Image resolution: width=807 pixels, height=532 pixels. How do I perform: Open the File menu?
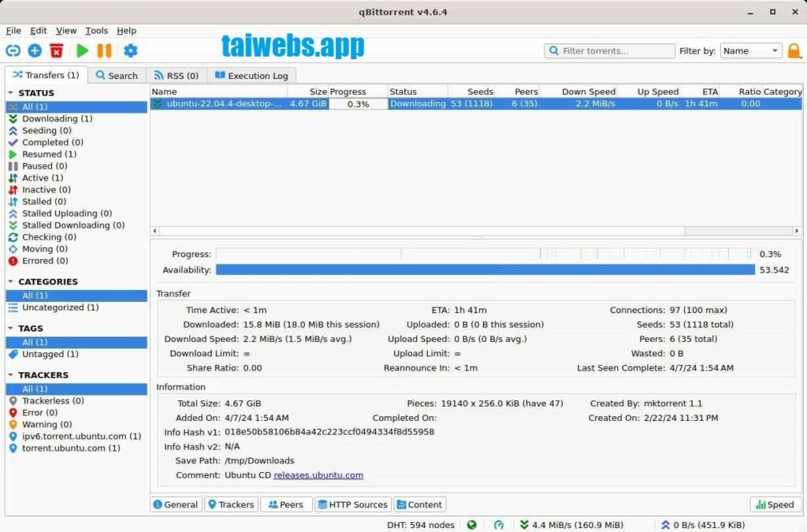click(x=13, y=31)
